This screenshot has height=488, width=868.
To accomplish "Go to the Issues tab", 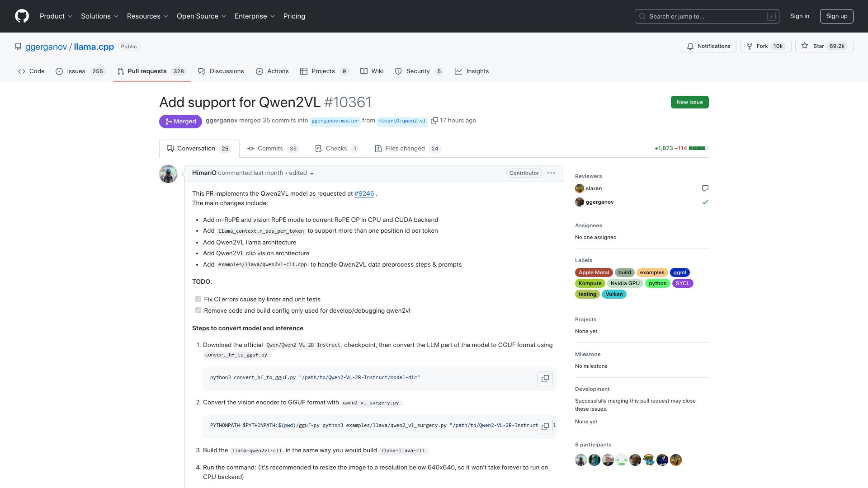I will [x=80, y=71].
